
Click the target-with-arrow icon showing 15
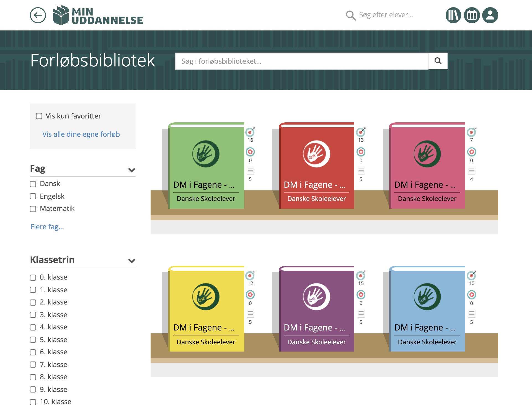[361, 275]
